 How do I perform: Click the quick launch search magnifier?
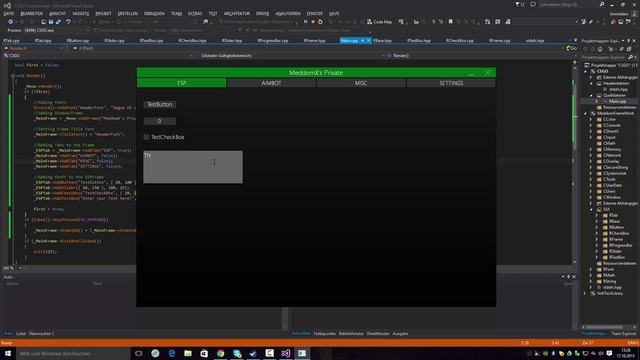(602, 4)
